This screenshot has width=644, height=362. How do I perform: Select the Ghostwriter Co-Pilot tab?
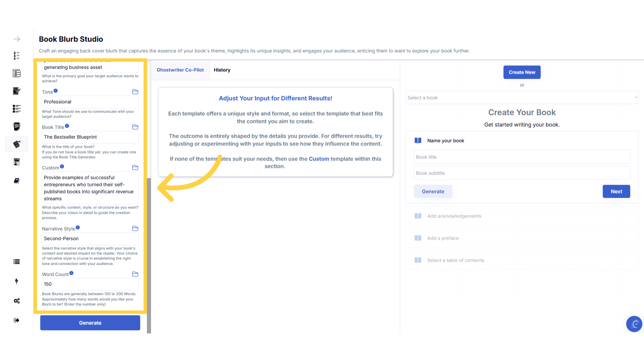180,70
